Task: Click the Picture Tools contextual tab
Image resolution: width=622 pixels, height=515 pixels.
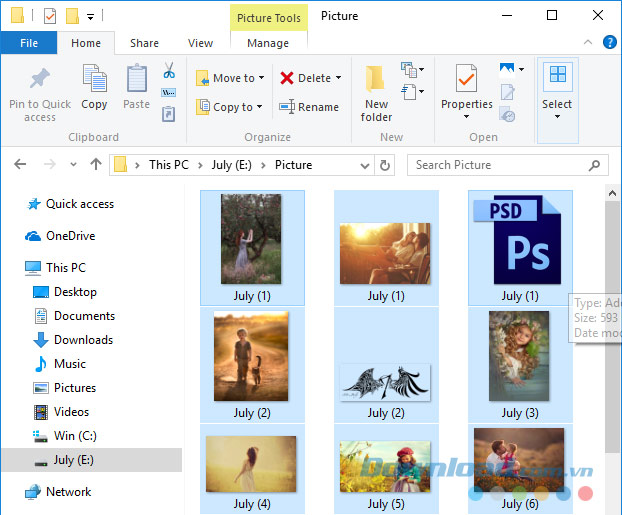Action: [x=269, y=18]
